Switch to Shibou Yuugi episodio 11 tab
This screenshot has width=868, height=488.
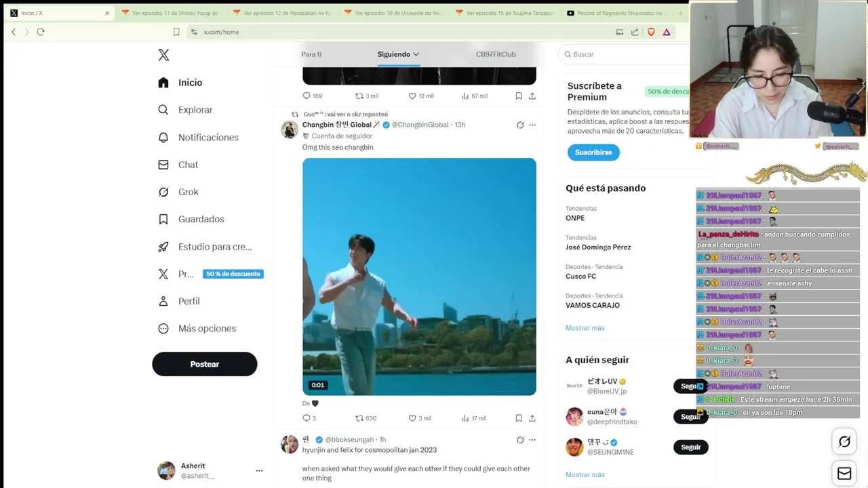point(171,13)
